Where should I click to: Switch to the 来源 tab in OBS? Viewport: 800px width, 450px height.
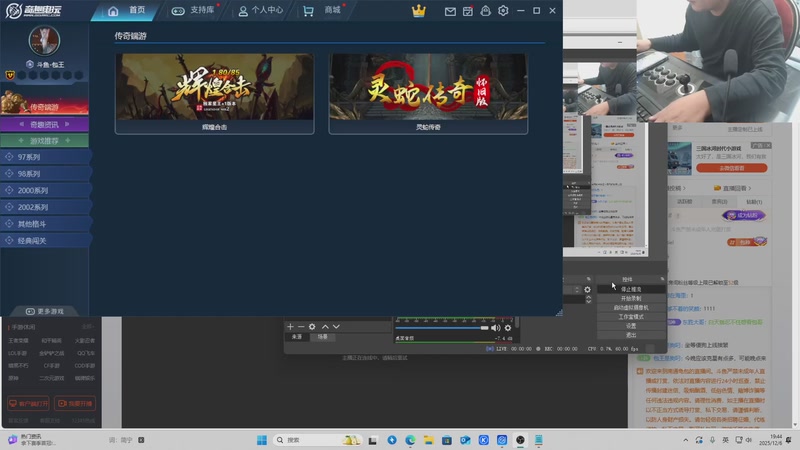tap(297, 337)
